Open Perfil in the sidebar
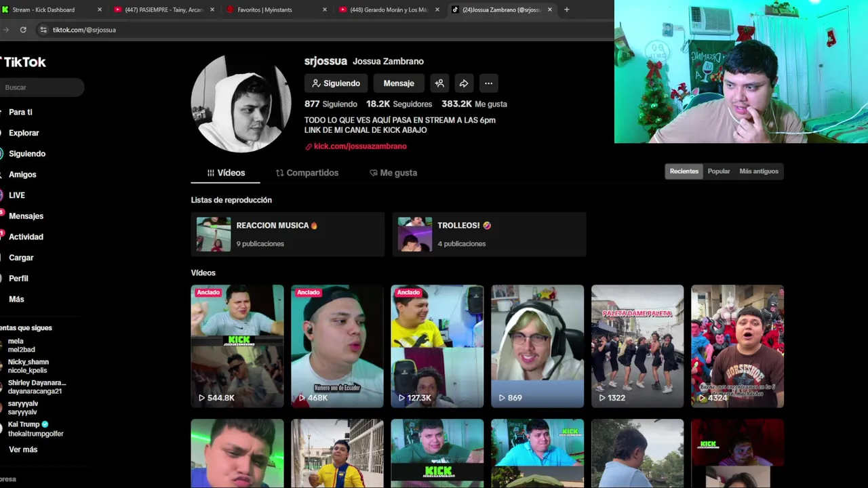Viewport: 868px width, 488px height. pos(18,279)
